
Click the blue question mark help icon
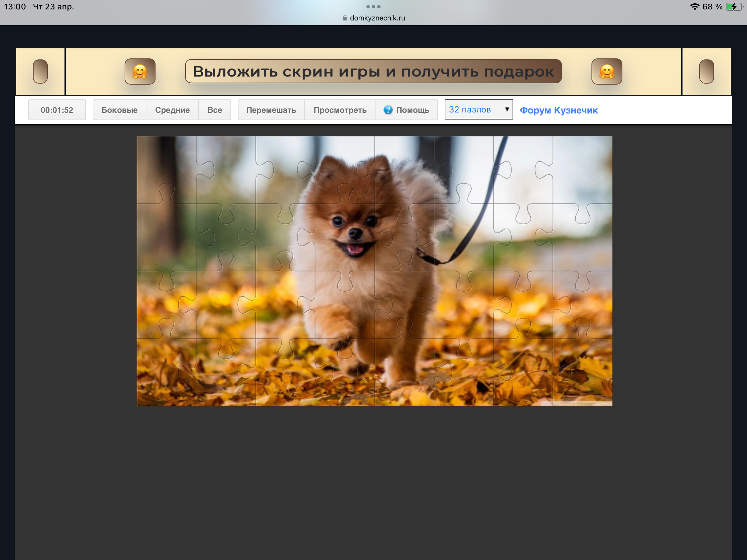388,110
